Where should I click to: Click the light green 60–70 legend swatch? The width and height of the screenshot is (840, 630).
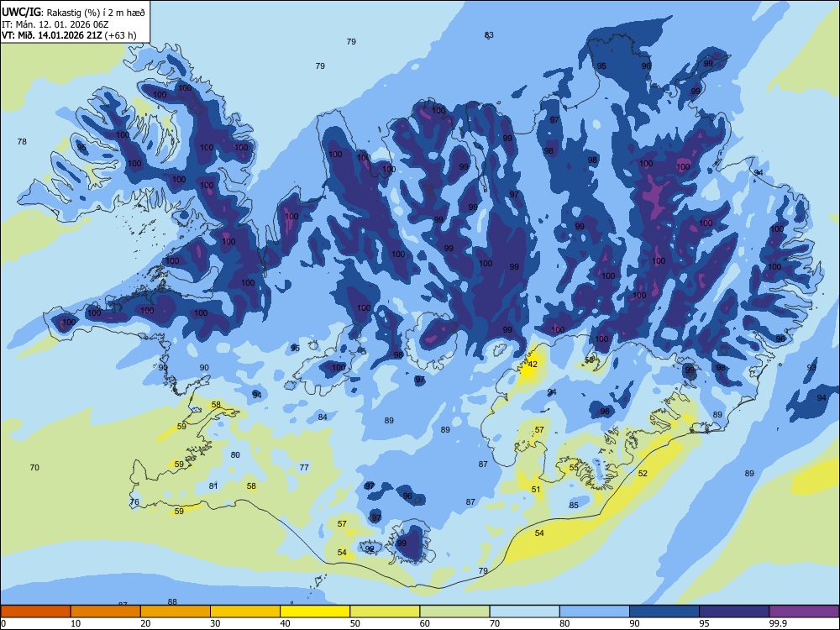tap(454, 612)
